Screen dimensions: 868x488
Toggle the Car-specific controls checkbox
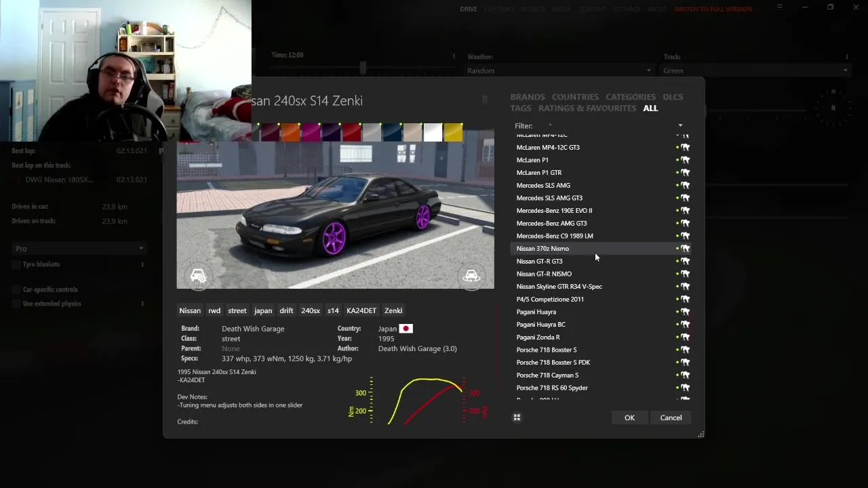pyautogui.click(x=16, y=289)
